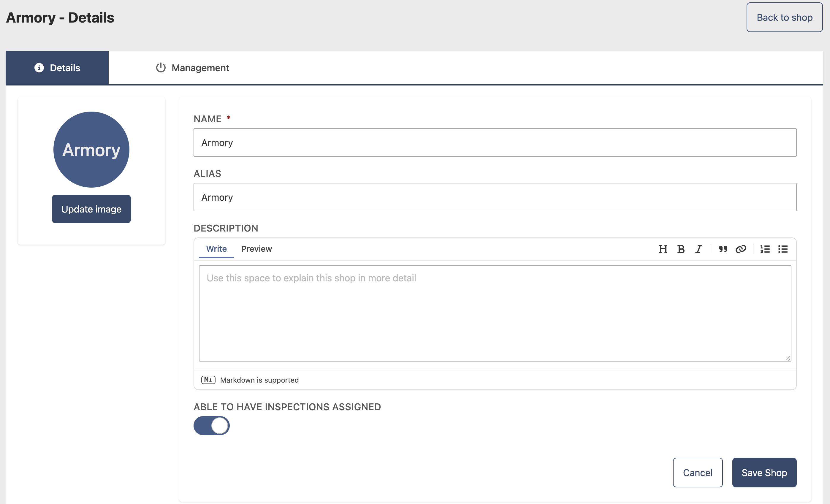Click the DESCRIPTION field label
830x504 pixels.
click(x=226, y=228)
